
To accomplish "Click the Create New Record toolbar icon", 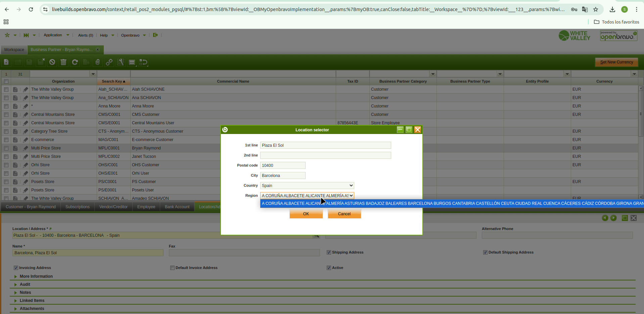I will [6, 62].
